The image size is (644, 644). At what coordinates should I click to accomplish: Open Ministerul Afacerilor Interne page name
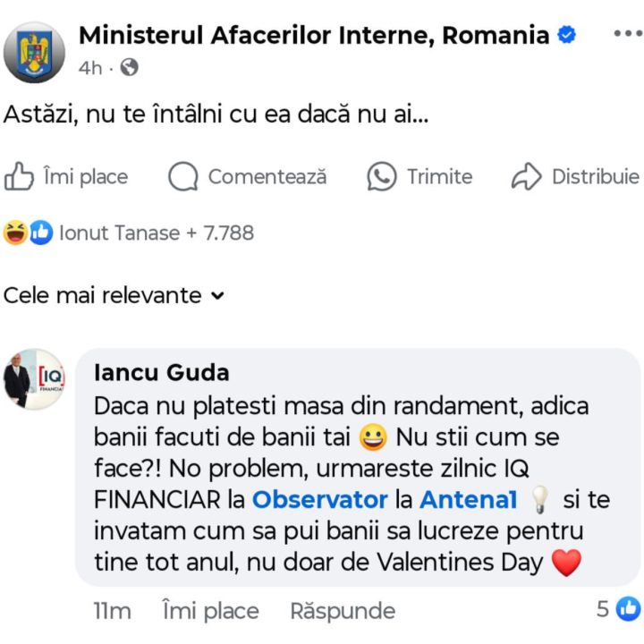(x=314, y=36)
